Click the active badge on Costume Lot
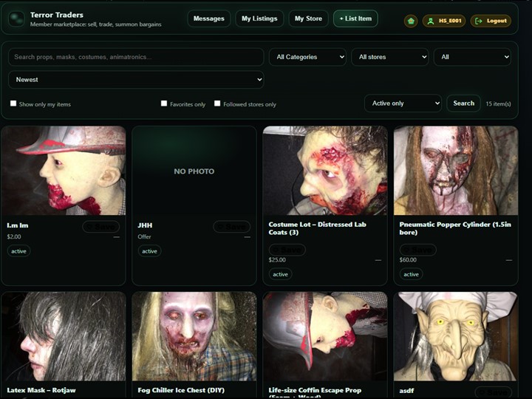The image size is (532, 399). pyautogui.click(x=280, y=274)
